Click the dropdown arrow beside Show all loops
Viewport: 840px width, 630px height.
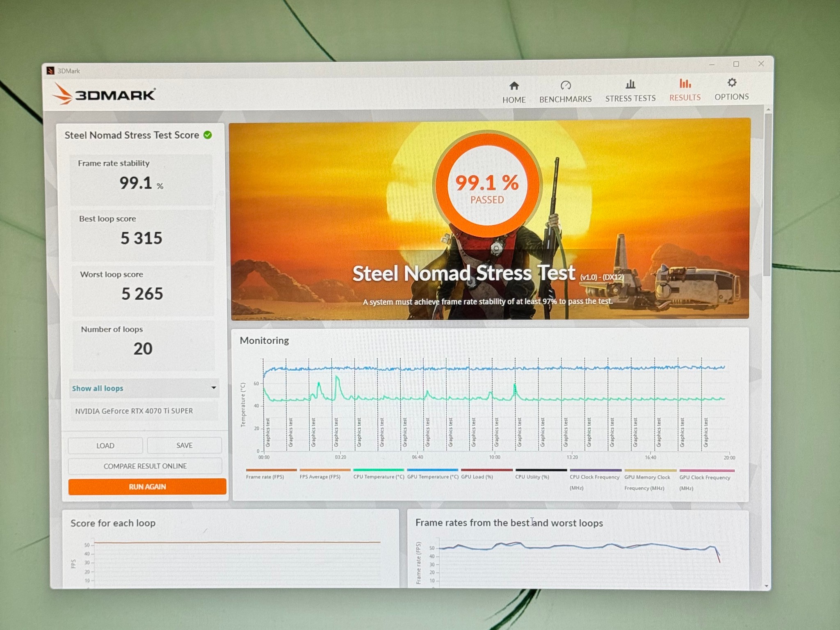coord(214,388)
